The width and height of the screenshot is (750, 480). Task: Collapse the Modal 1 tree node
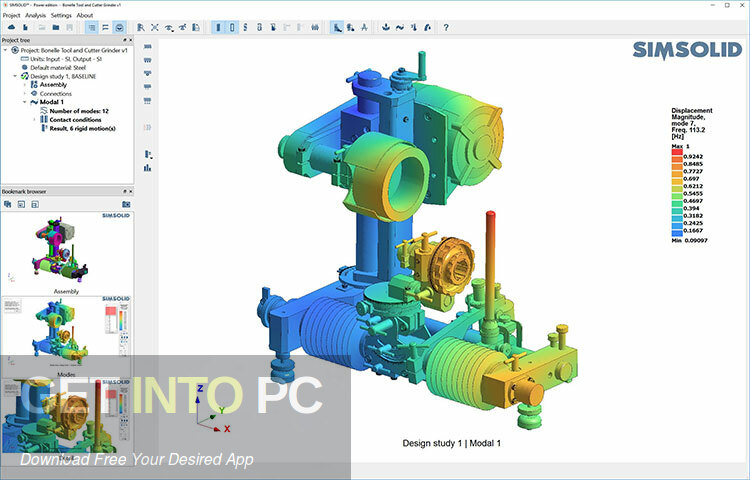(x=25, y=102)
